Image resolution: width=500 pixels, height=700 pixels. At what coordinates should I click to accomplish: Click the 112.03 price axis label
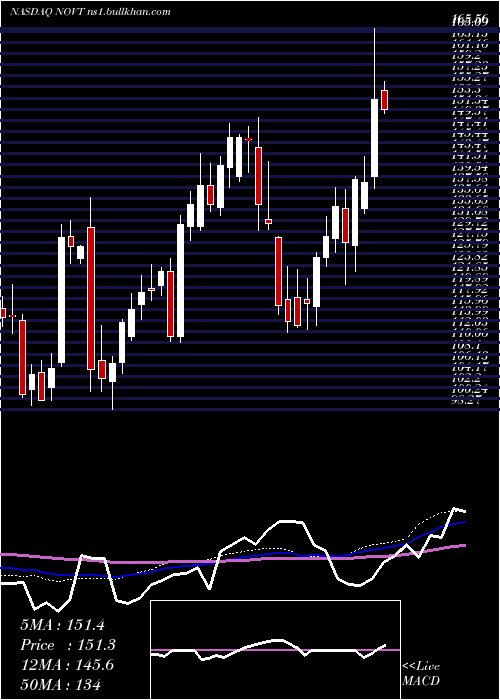click(469, 322)
